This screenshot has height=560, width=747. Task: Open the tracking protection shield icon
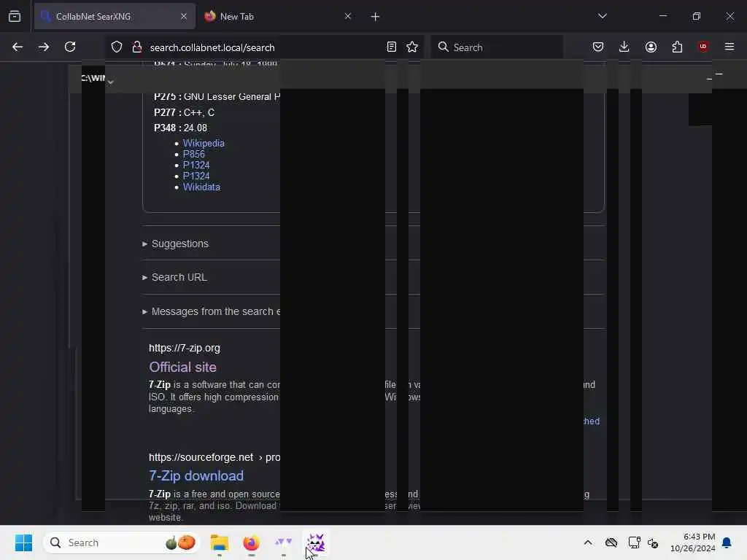tap(117, 47)
